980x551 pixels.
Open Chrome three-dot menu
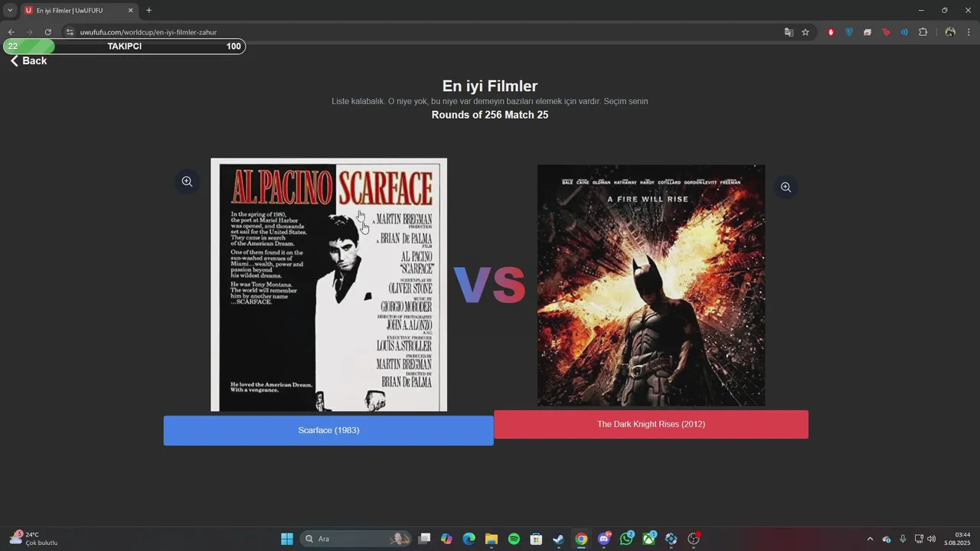(969, 32)
